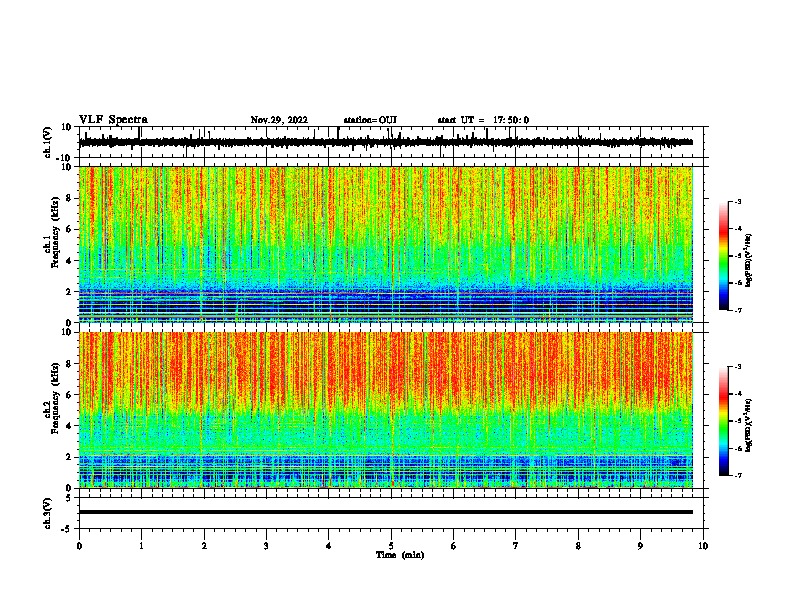Click the "ch.3(V)" axis label
Viewport: 792px width, 612px height.
pos(48,513)
